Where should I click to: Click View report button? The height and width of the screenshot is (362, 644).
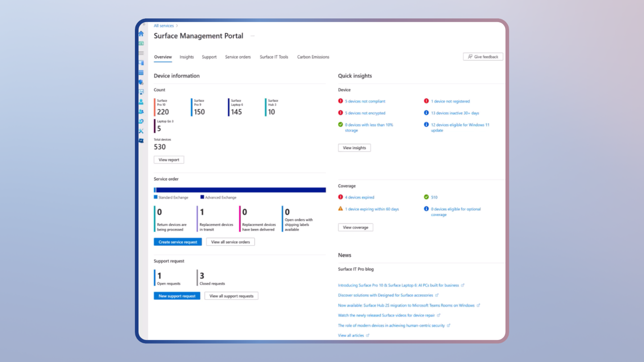(x=169, y=160)
